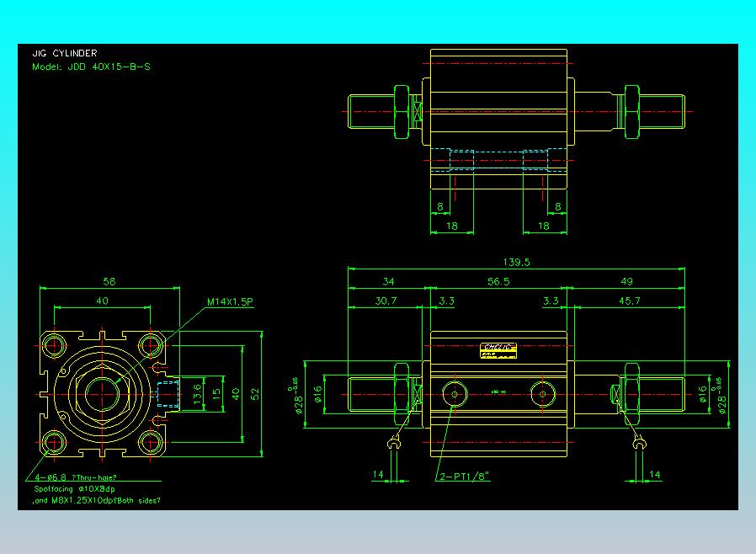Screen dimensions: 756x554
Task: Click the "JIG CYLINDER" title text
Action: coord(65,53)
